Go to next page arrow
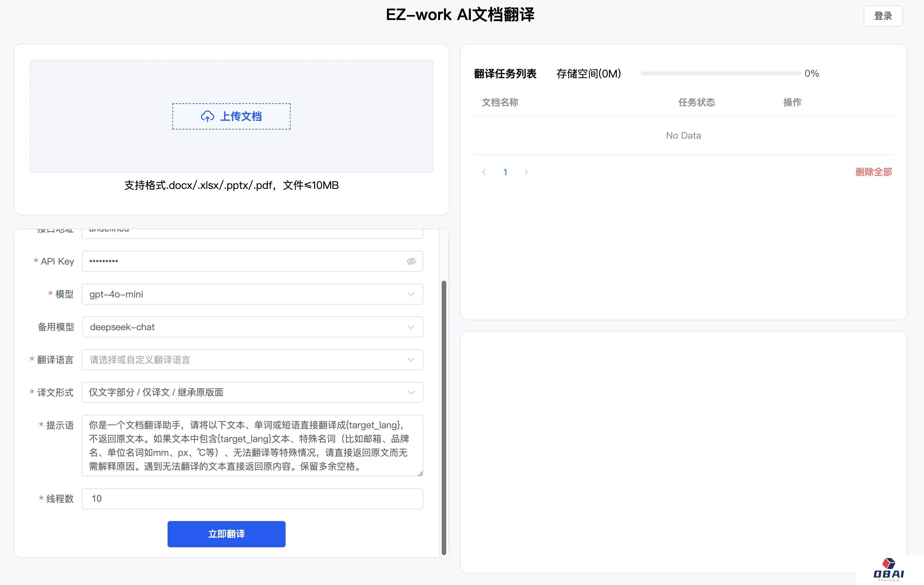Viewport: 924px width, 585px height. coord(526,172)
